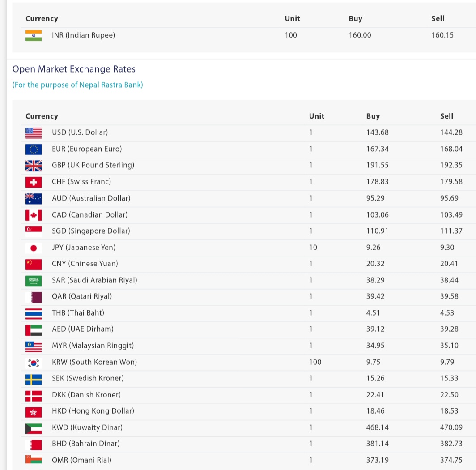This screenshot has height=470, width=476.
Task: Click the Canadian flag icon
Action: pos(34,215)
